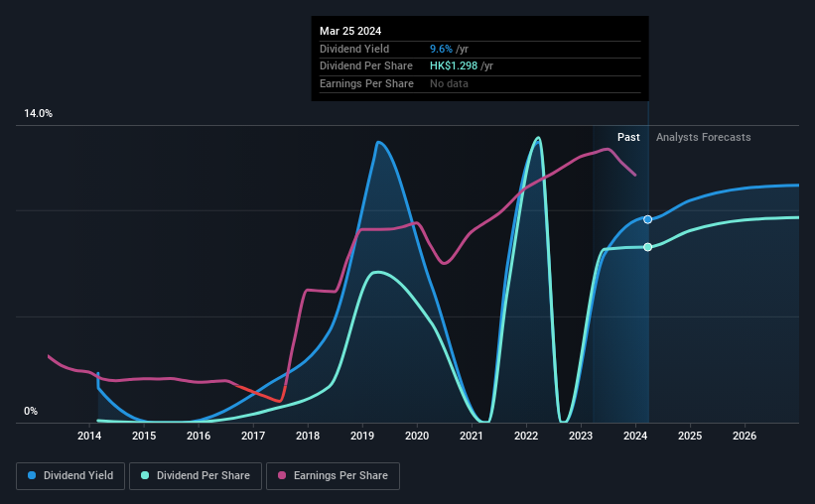Click the 2018 x-axis label
The width and height of the screenshot is (815, 504).
(308, 436)
